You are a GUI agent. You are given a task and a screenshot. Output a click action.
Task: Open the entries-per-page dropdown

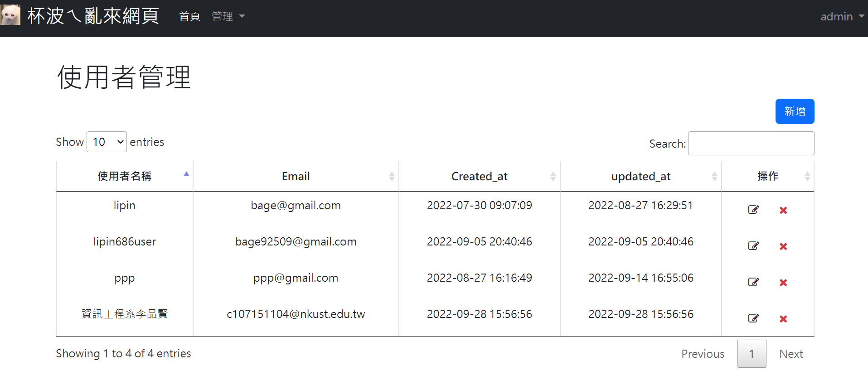tap(107, 142)
